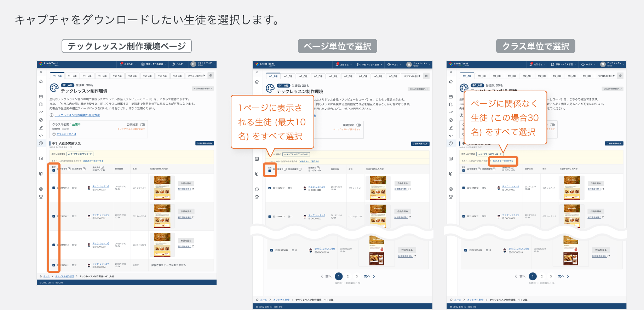Toggle header select-all checkbox in left screenshot
The width and height of the screenshot is (644, 310).
(x=54, y=170)
